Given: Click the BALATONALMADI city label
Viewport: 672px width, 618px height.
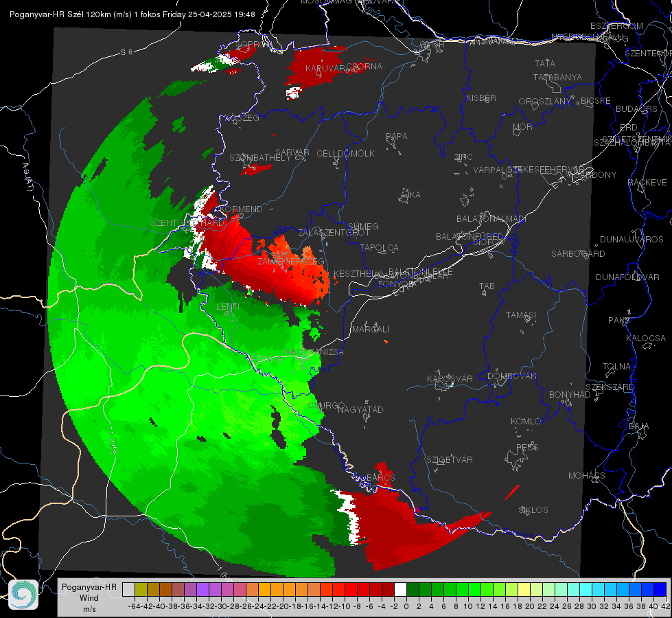Looking at the screenshot, I should [491, 219].
